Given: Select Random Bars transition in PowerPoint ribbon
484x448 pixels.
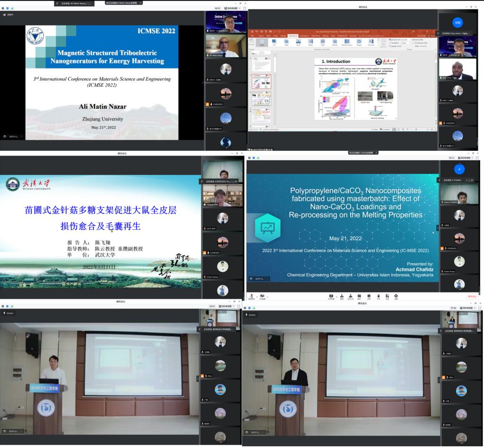Looking at the screenshot, I should (347, 42).
